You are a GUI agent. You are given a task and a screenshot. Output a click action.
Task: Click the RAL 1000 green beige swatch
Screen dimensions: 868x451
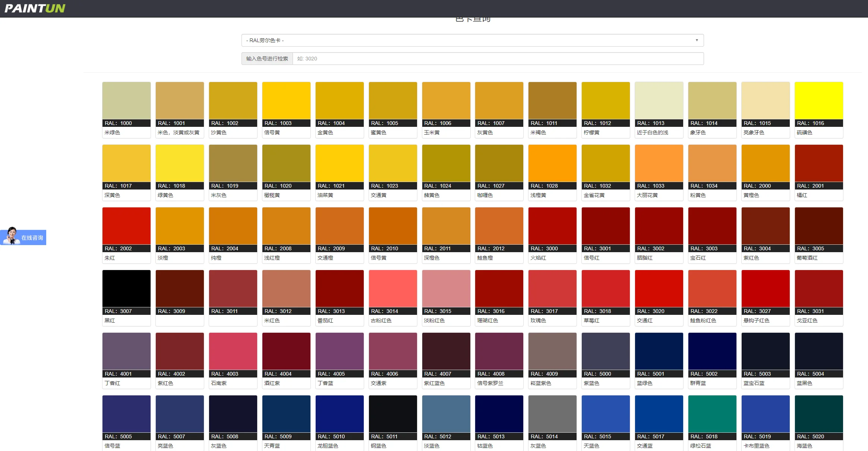pos(126,101)
